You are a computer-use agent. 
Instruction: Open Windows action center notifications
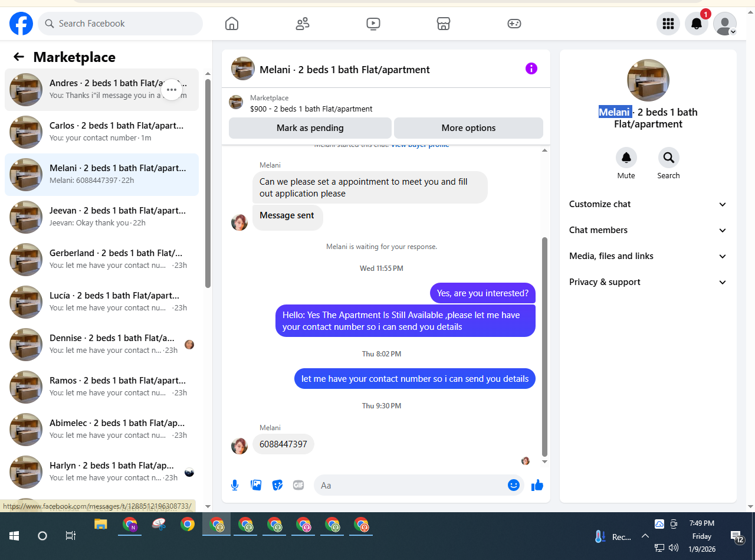coord(737,536)
